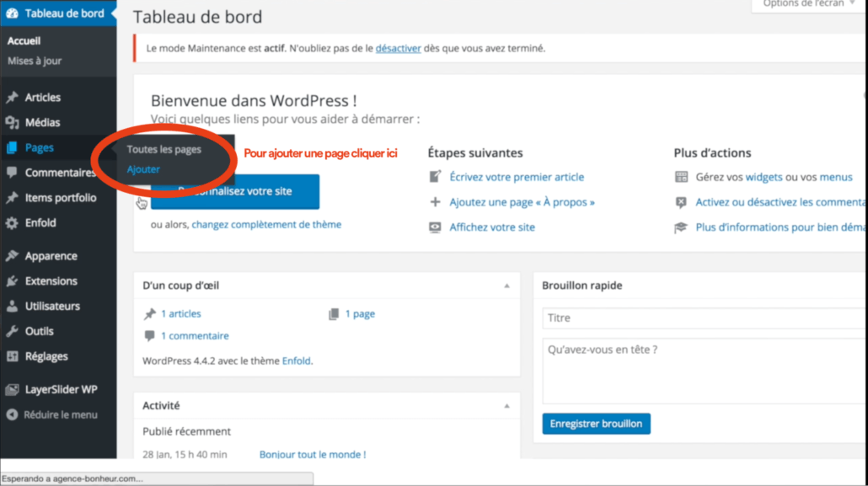The height and width of the screenshot is (486, 868).
Task: Click the widgets grid icon under Plus d'actions
Action: pyautogui.click(x=681, y=177)
